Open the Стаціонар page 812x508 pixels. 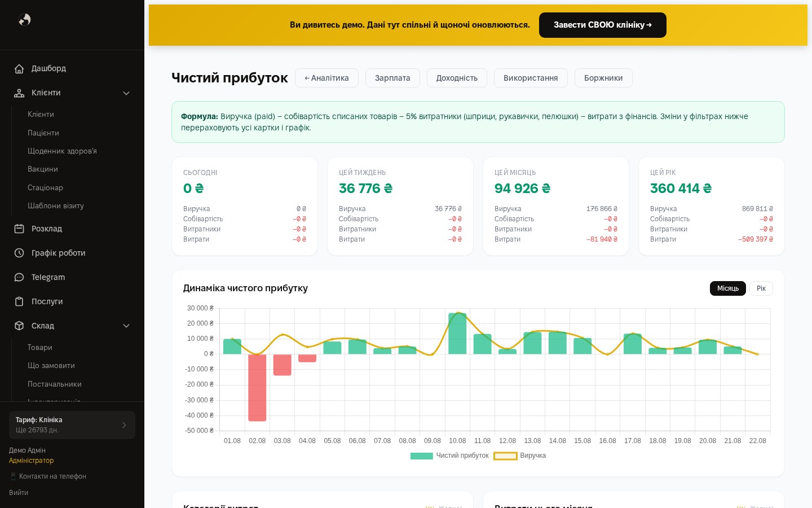click(45, 187)
